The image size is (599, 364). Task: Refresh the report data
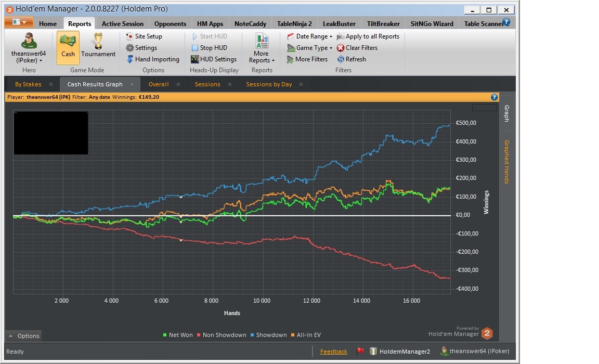click(x=351, y=59)
